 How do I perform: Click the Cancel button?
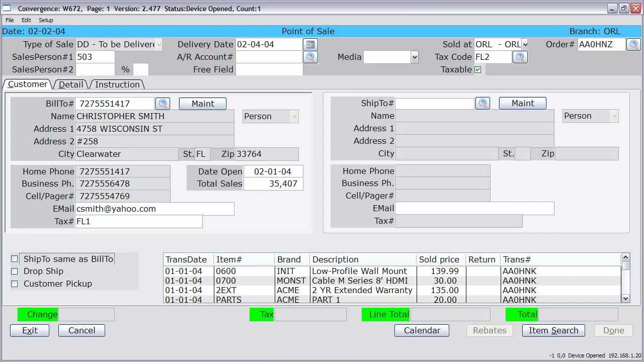point(82,330)
